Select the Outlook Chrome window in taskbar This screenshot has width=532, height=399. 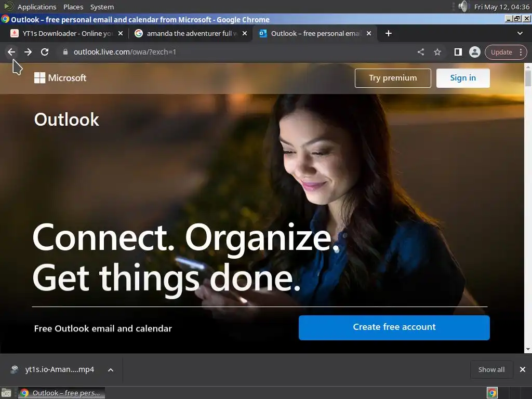click(x=61, y=393)
